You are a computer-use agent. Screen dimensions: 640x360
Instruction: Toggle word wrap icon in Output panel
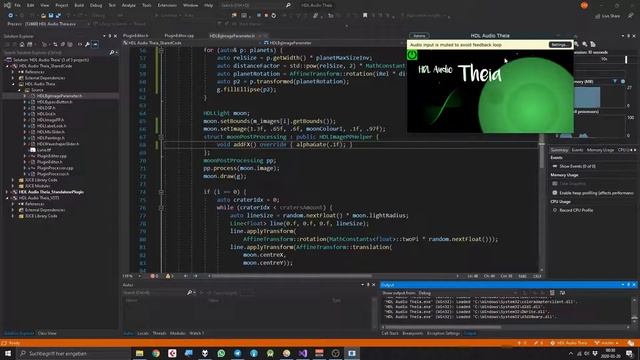point(562,293)
